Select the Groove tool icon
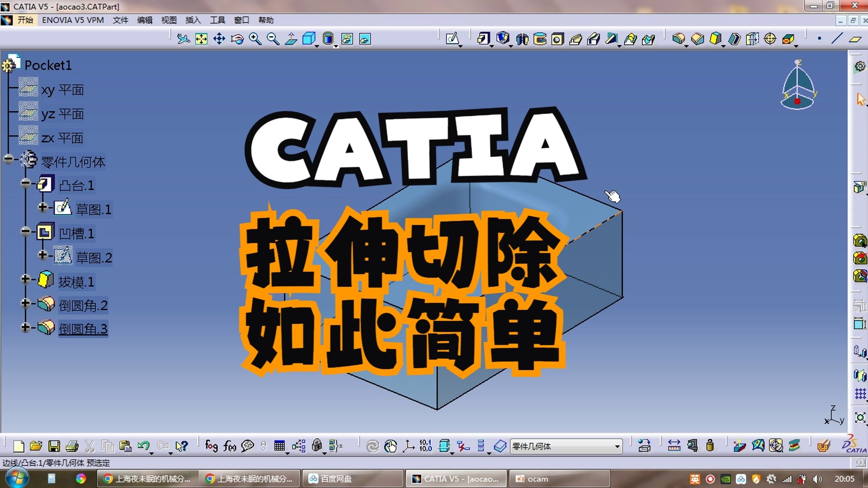The image size is (868, 488). pyautogui.click(x=540, y=39)
